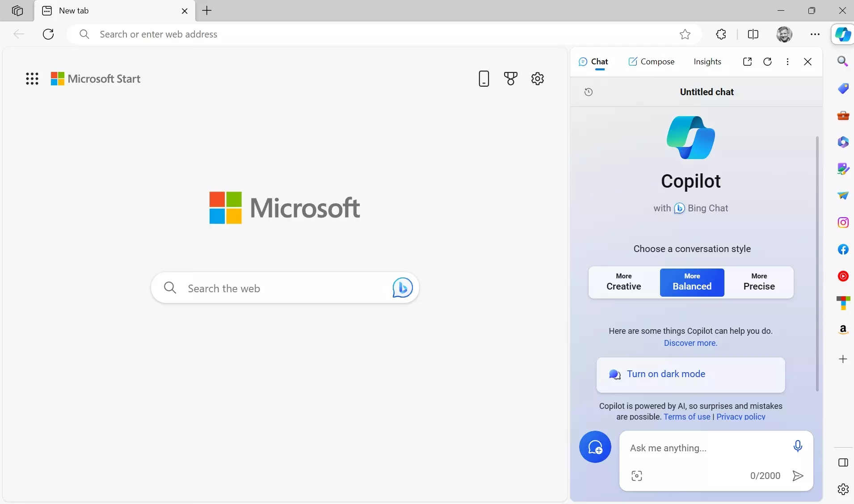This screenshot has height=504, width=854.
Task: Open sidebar settings gear at bottom
Action: tap(843, 489)
